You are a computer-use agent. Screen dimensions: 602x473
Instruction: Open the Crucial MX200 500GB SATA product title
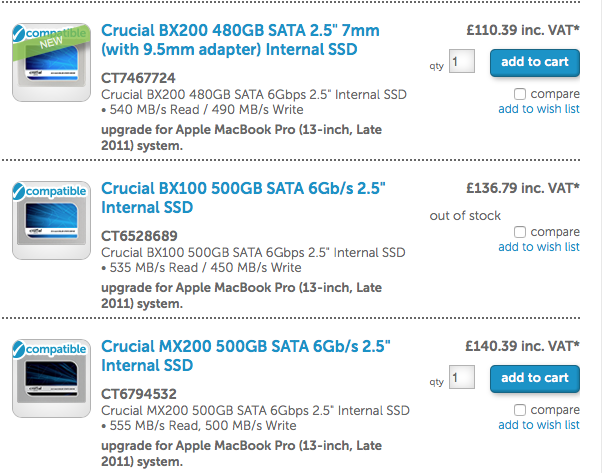[x=245, y=356]
